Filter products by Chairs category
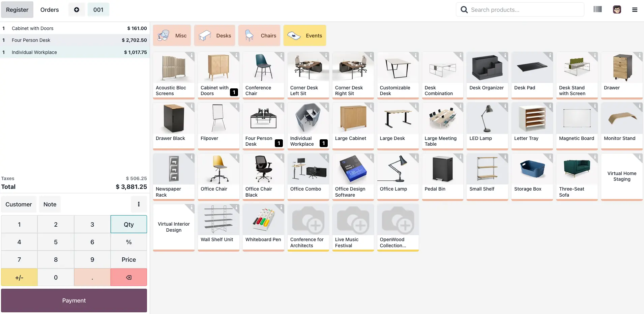The image size is (644, 314). click(259, 35)
